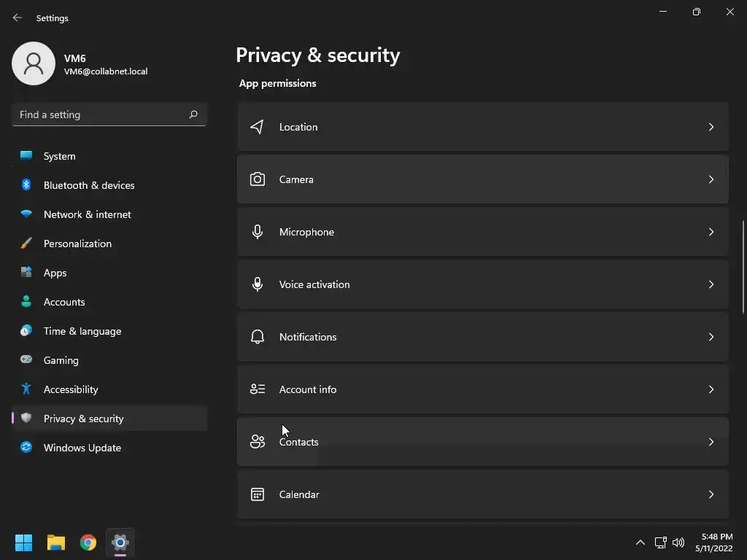Click the Microphone icon

[x=257, y=232]
